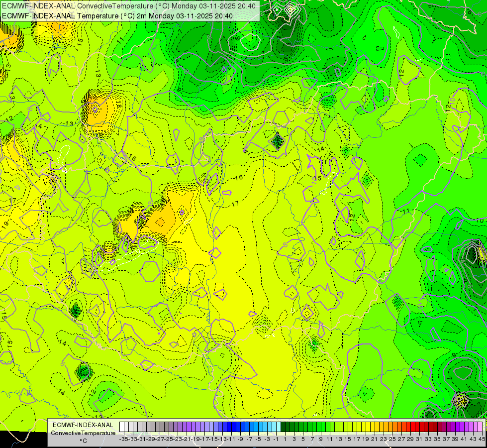Click the ECMWF-INDEX-ANAL legend heading
The width and height of the screenshot is (487, 448).
coord(83,425)
